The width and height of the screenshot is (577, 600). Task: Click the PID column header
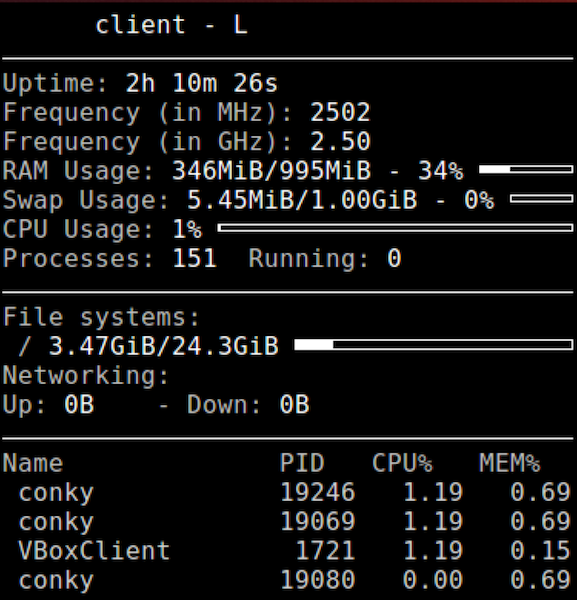(x=302, y=463)
